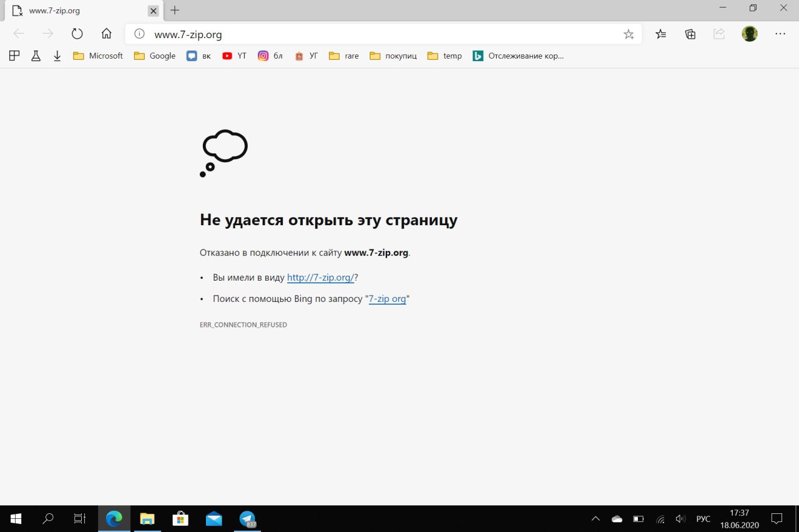The width and height of the screenshot is (799, 532).
Task: Open the Отслеживание кор... Bing bookmark
Action: (518, 56)
